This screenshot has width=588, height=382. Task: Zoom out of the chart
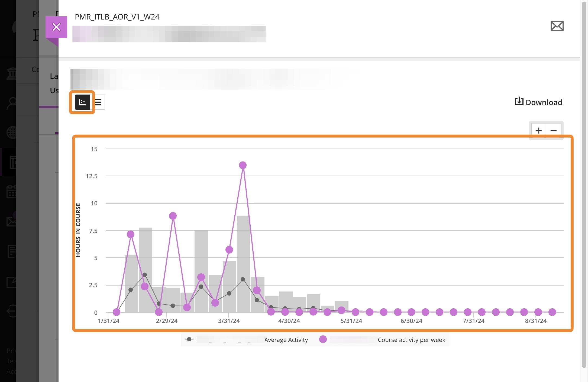pyautogui.click(x=553, y=131)
